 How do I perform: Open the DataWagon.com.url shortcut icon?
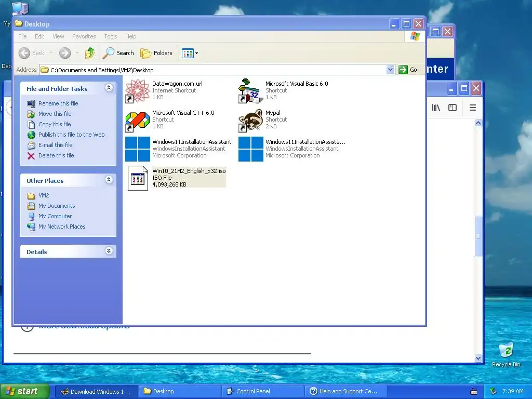click(137, 91)
